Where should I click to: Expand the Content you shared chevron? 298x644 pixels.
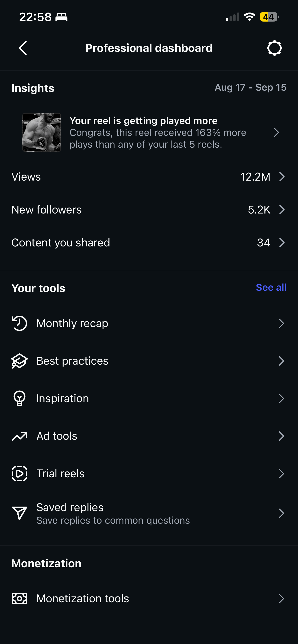tap(282, 242)
